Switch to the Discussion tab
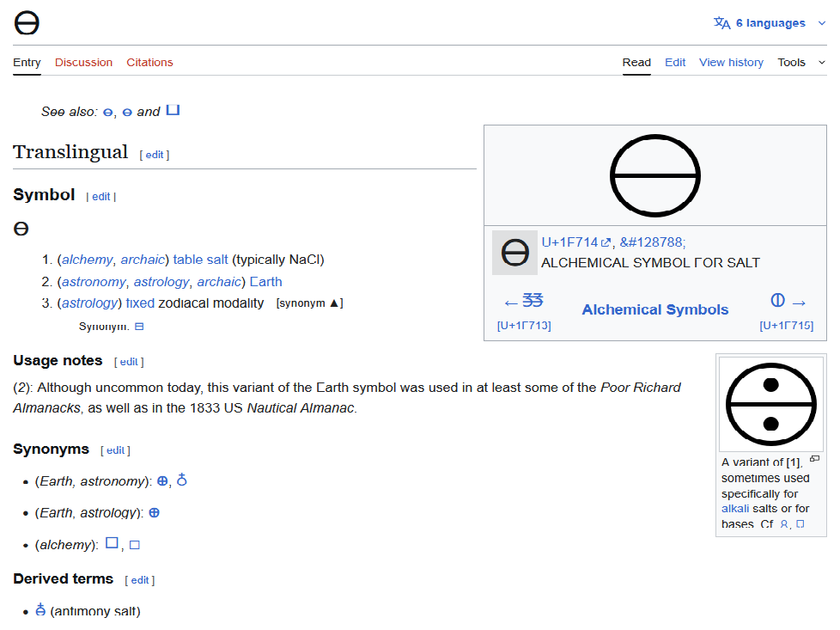This screenshot has height=630, width=840. point(83,62)
